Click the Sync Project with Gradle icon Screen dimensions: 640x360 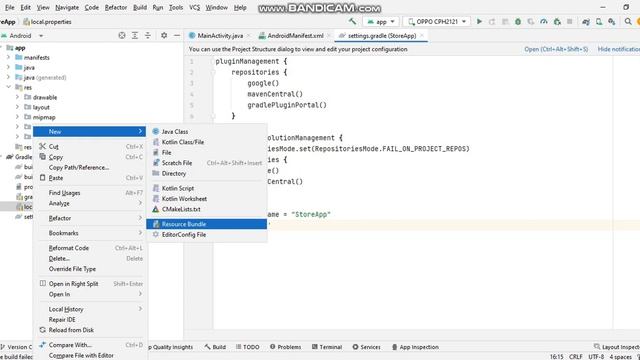pos(586,22)
